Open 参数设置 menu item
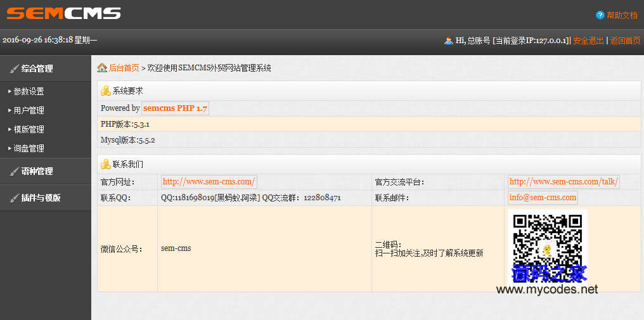The height and width of the screenshot is (320, 644). click(29, 92)
